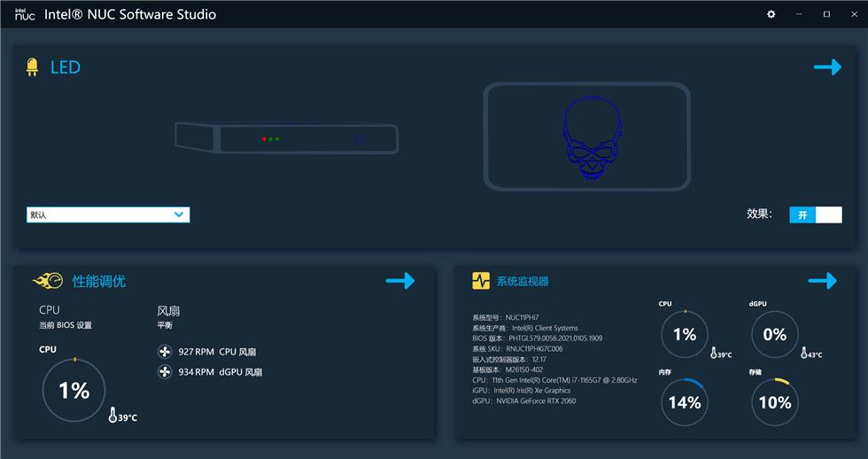Click the 系统生产商 Intel Client Systems line
Screen dimensions: 868x459
pyautogui.click(x=524, y=329)
